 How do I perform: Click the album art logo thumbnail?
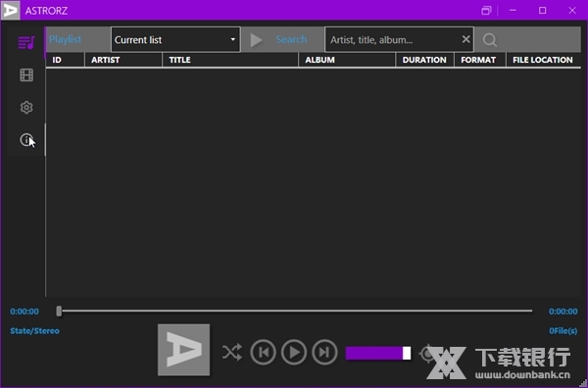click(x=184, y=350)
